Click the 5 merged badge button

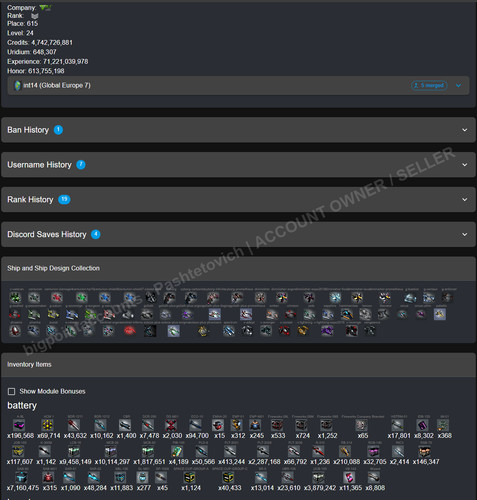[x=429, y=85]
